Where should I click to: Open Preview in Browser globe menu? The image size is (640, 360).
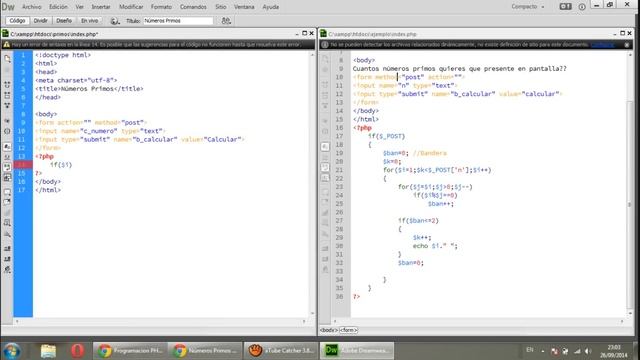pyautogui.click(x=115, y=21)
